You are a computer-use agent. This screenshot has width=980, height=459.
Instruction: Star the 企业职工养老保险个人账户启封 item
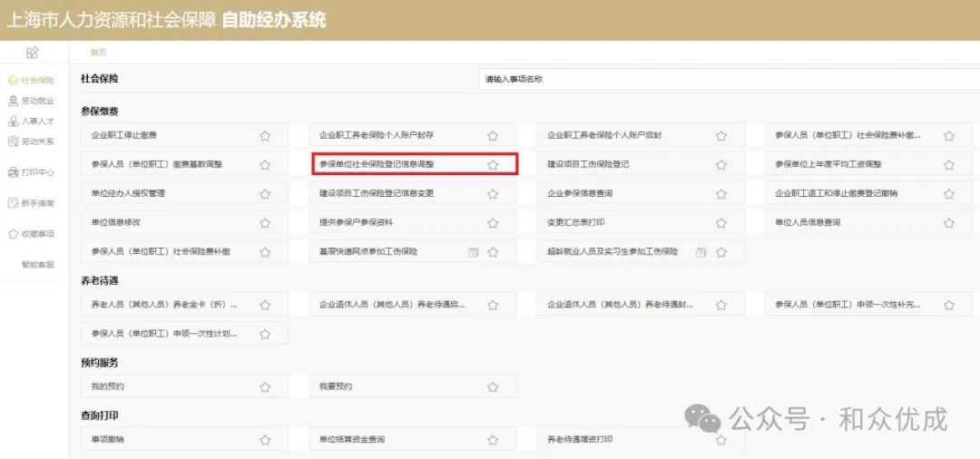click(721, 135)
